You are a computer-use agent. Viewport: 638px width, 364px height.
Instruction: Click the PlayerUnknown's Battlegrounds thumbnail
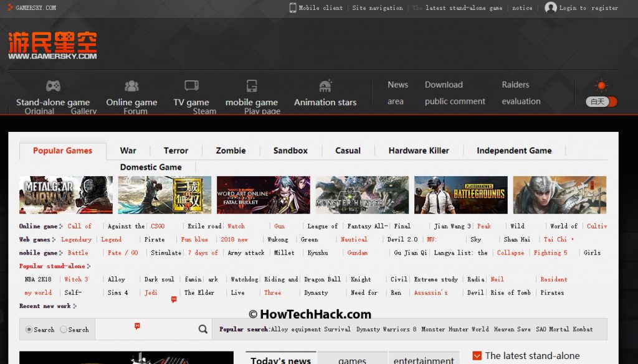[461, 195]
